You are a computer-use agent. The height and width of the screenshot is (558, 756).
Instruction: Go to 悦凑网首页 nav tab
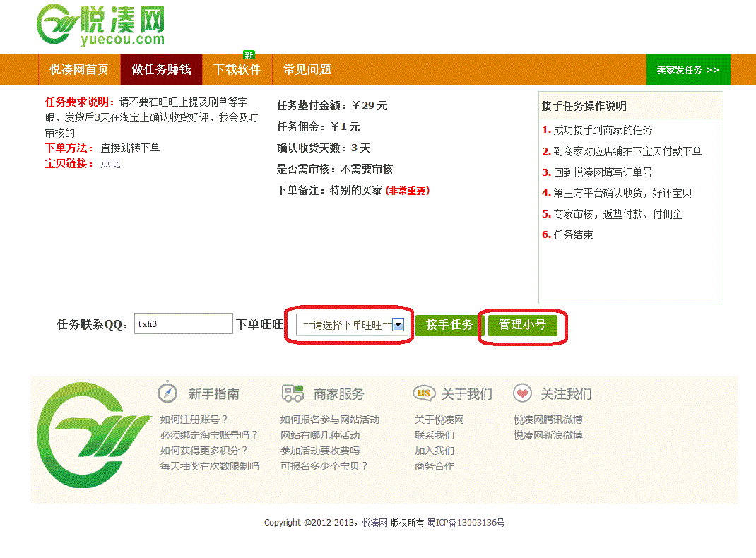(x=79, y=70)
